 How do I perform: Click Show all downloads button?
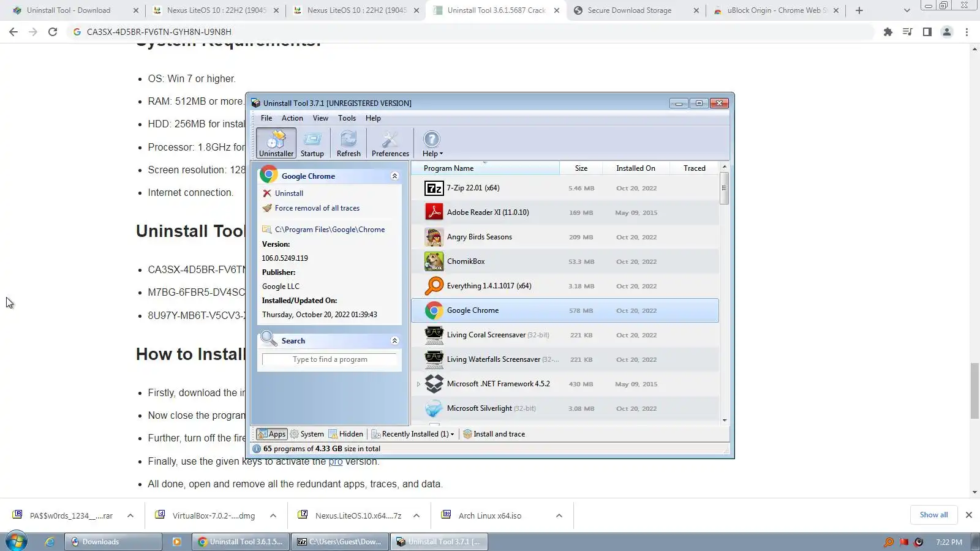[933, 515]
